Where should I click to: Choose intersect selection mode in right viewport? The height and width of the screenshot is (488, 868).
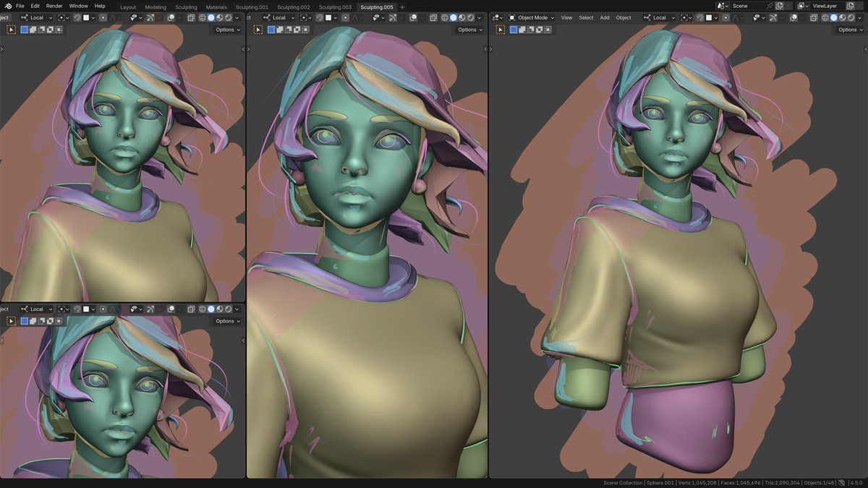[x=548, y=30]
